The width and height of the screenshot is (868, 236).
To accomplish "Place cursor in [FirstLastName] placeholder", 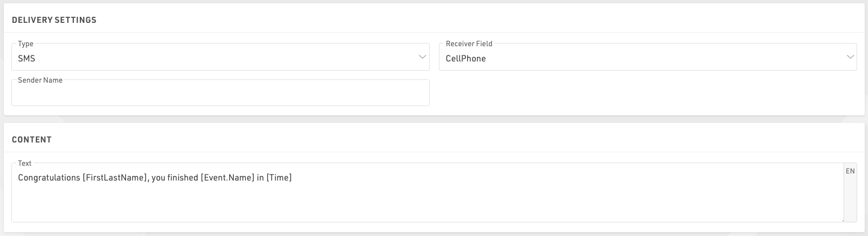I will (115, 178).
